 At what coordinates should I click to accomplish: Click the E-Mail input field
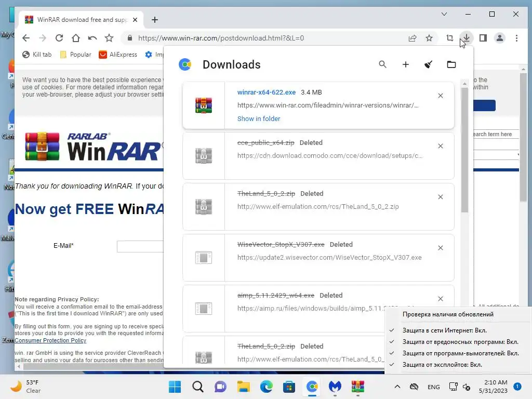[x=140, y=246]
